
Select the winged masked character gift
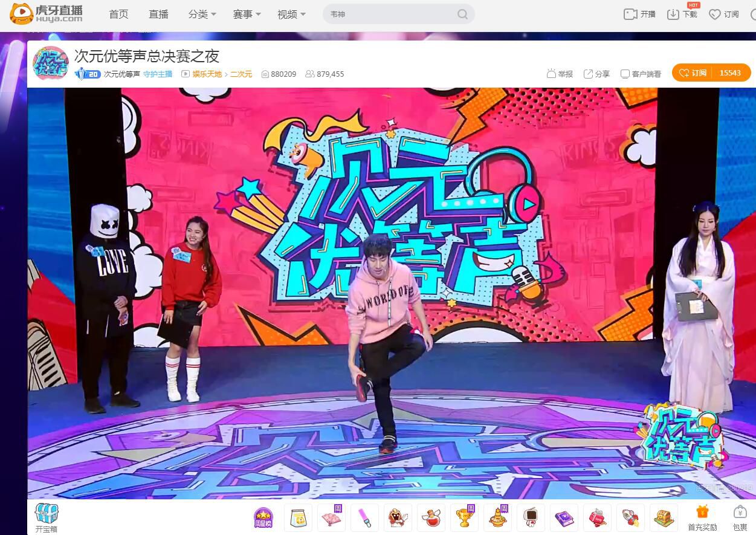pos(398,518)
